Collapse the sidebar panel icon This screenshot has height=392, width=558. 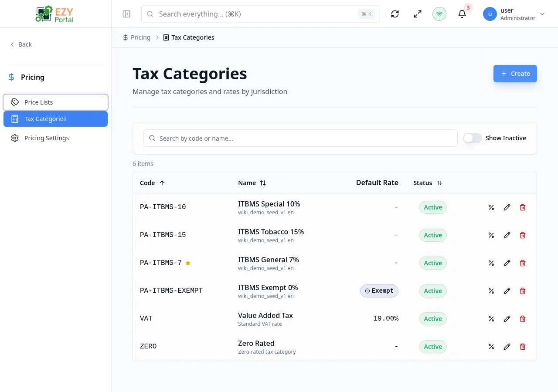pos(126,14)
